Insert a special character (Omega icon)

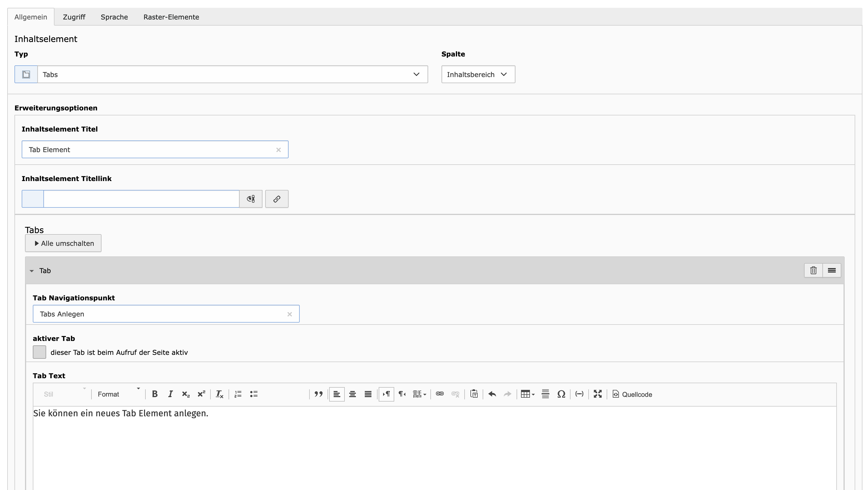point(561,394)
